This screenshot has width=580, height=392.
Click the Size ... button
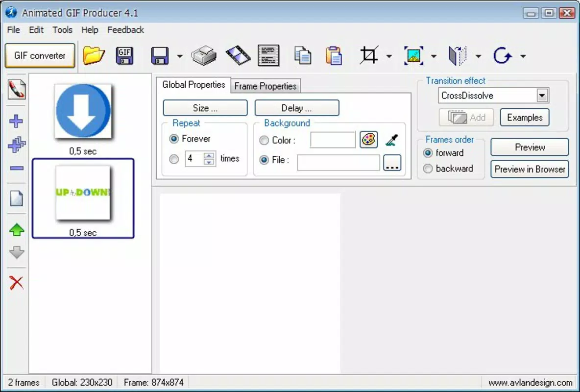click(x=205, y=108)
